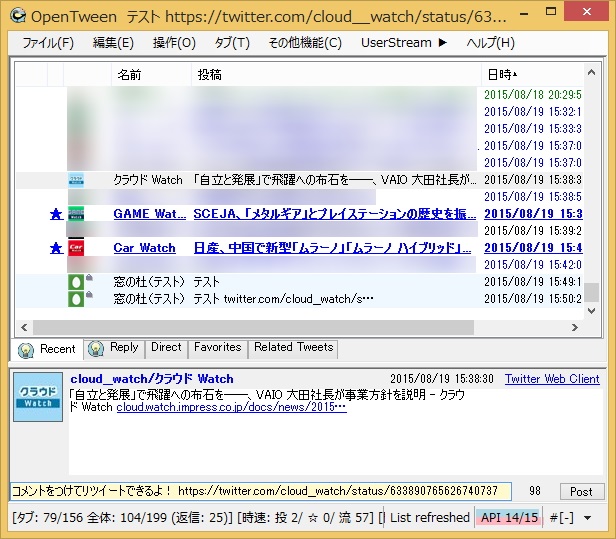The height and width of the screenshot is (539, 616).
Task: Click the Car Watch red avatar icon
Action: click(76, 248)
